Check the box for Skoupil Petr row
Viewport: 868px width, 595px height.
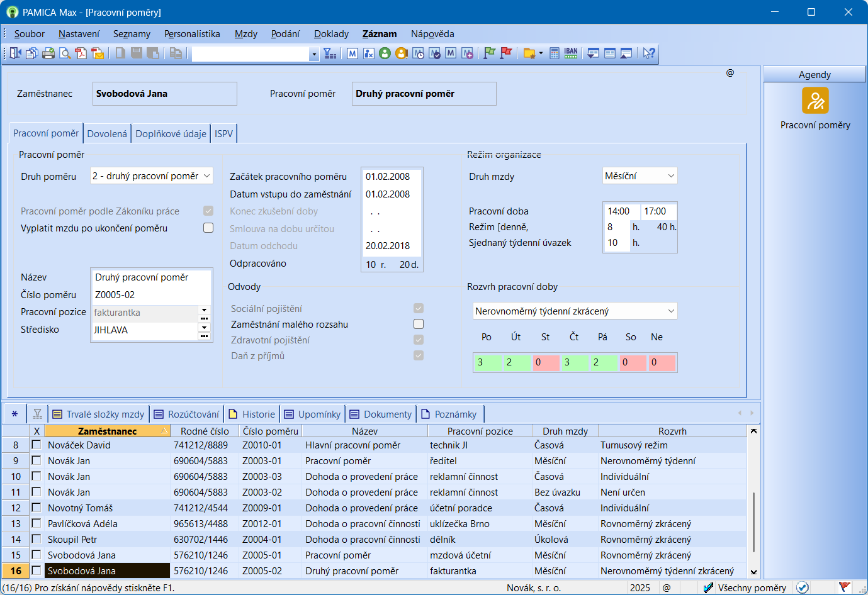tap(37, 539)
